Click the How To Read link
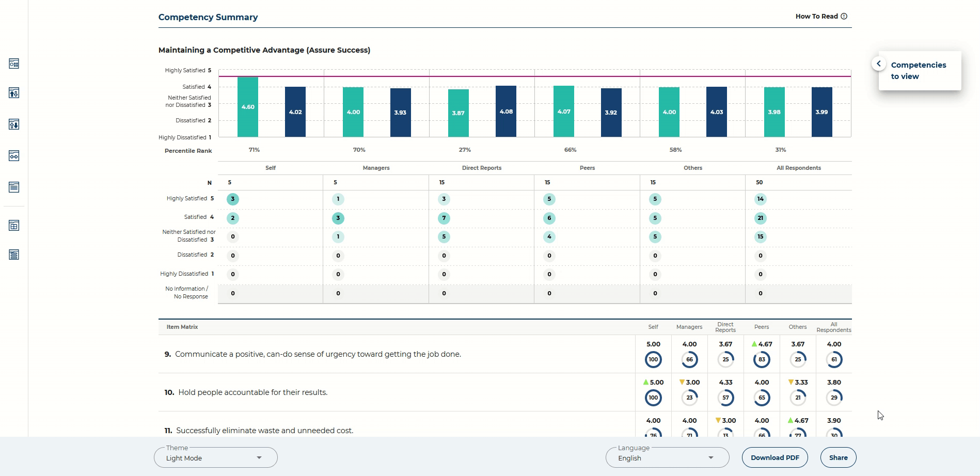 (817, 17)
